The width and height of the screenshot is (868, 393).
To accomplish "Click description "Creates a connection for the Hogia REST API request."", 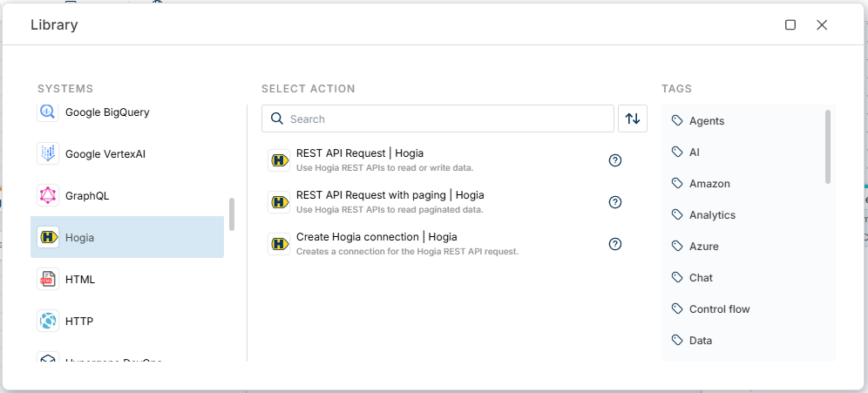I will [x=408, y=252].
